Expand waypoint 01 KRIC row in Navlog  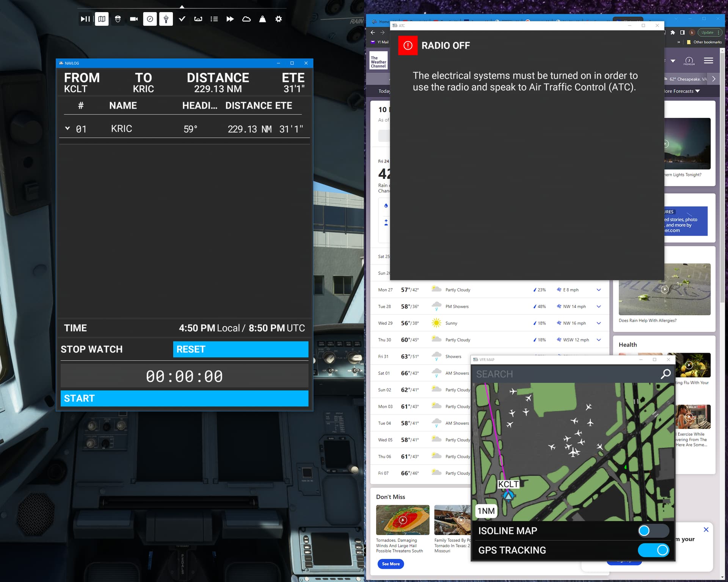click(x=67, y=128)
